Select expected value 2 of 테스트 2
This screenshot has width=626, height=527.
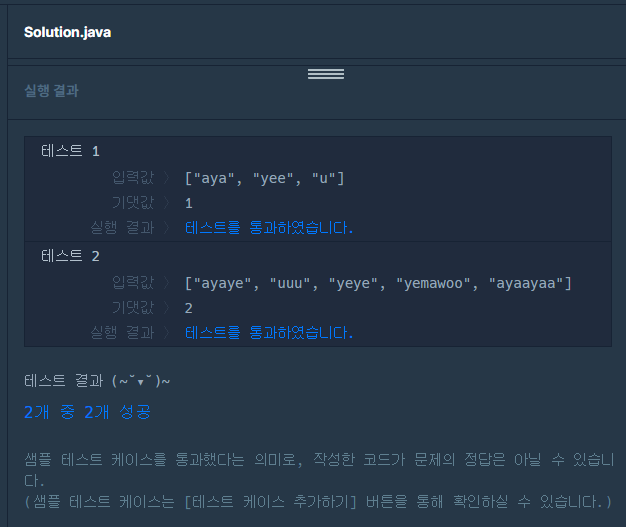pos(189,308)
